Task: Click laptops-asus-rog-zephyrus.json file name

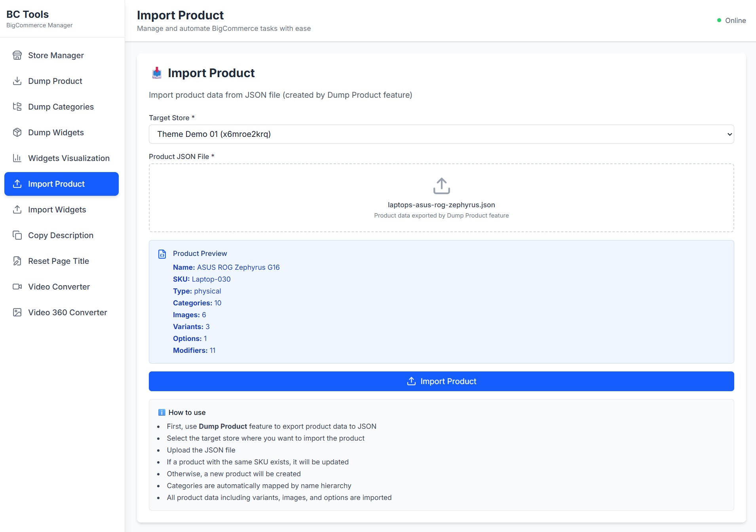Action: [x=441, y=204]
